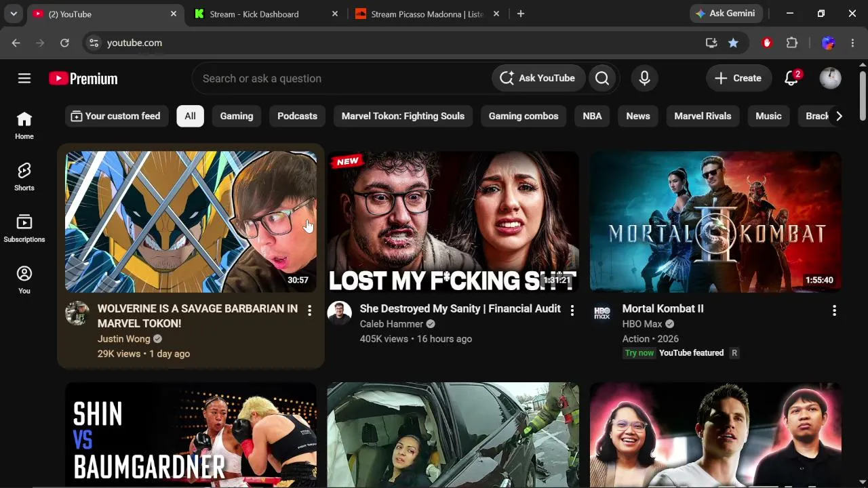Open the Chrome profile avatar
This screenshot has width=868, height=488.
828,43
